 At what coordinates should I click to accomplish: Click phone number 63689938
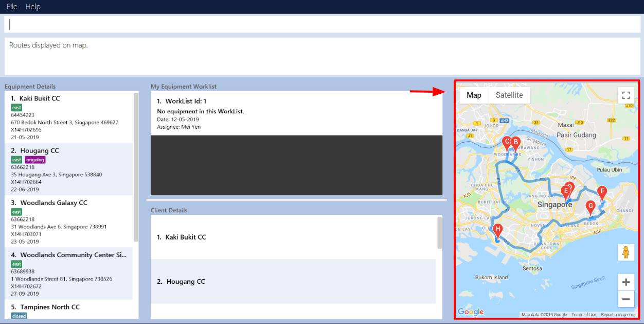click(23, 271)
